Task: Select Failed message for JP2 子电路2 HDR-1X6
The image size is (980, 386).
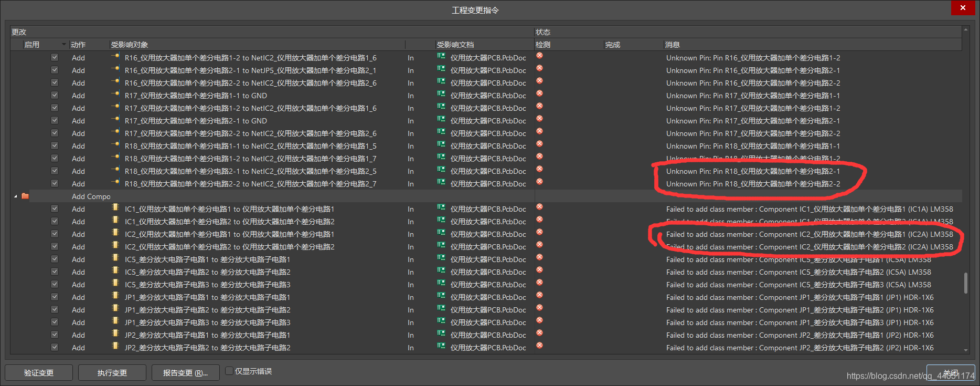Action: tap(800, 348)
